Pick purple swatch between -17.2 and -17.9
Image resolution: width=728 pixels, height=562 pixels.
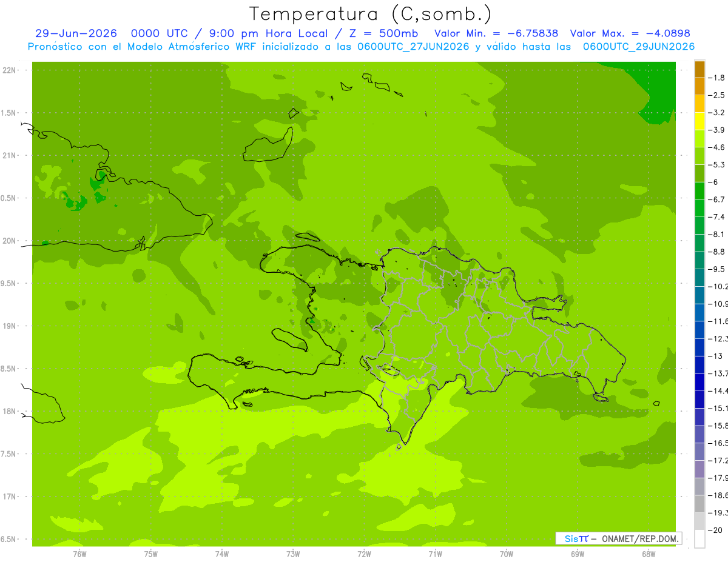click(x=699, y=469)
